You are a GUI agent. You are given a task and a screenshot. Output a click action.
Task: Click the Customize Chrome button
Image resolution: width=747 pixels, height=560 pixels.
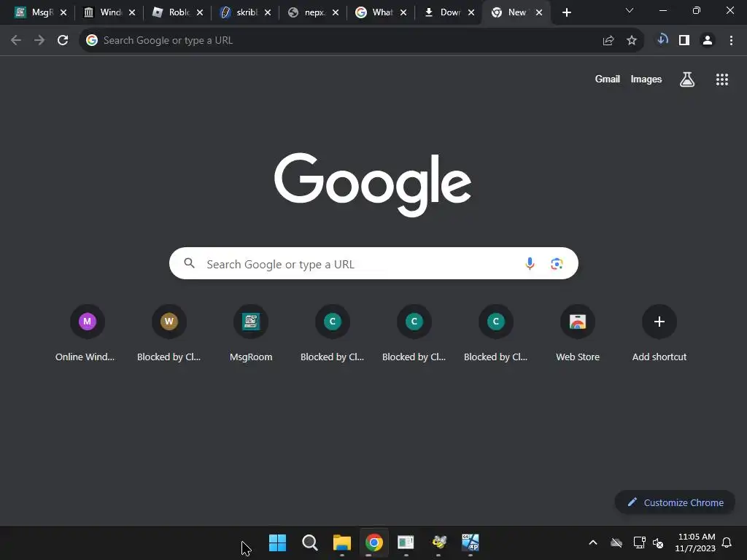(x=675, y=502)
